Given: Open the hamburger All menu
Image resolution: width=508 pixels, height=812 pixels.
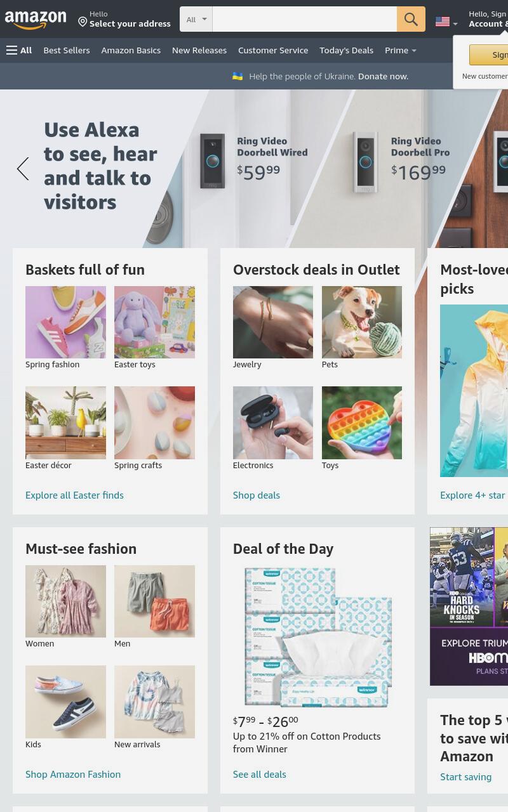Looking at the screenshot, I should [x=19, y=50].
